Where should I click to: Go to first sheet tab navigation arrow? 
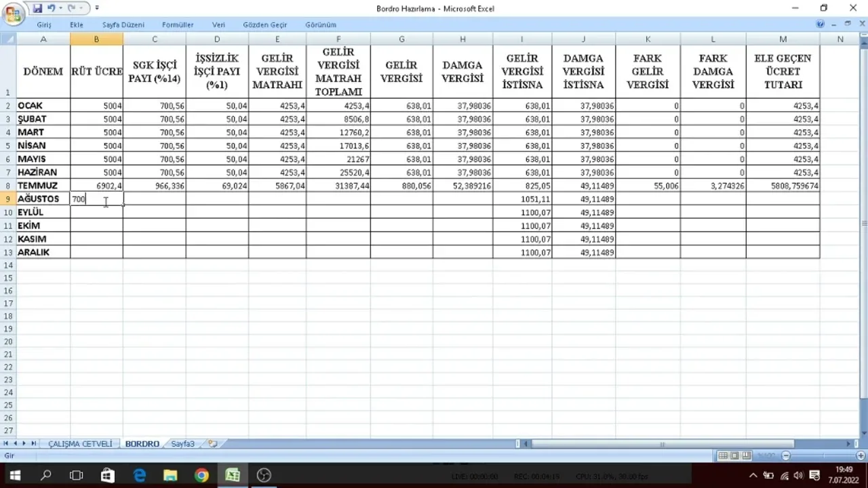pyautogui.click(x=6, y=443)
